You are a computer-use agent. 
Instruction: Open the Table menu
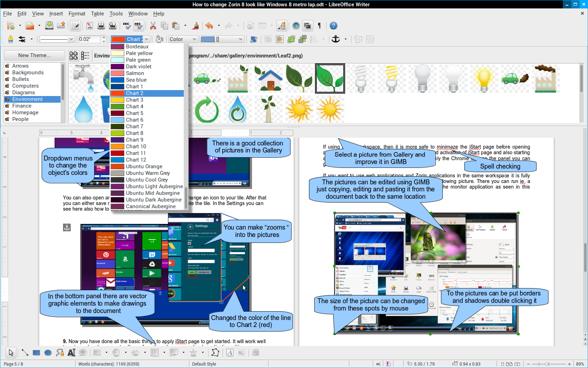click(x=97, y=14)
